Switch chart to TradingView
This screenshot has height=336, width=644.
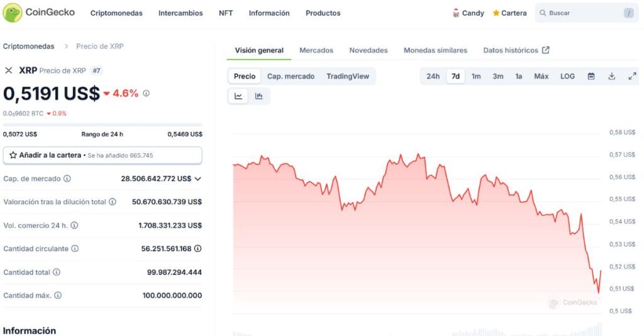pos(347,77)
